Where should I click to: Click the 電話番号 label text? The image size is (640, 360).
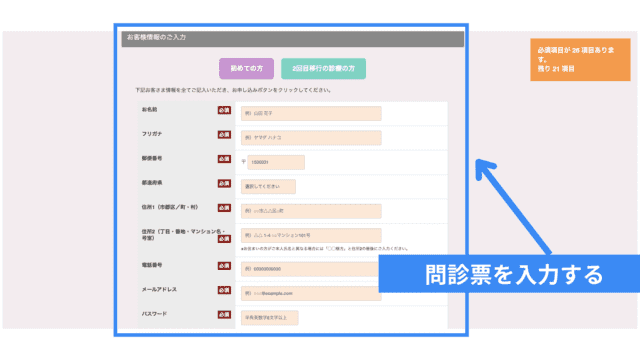152,265
